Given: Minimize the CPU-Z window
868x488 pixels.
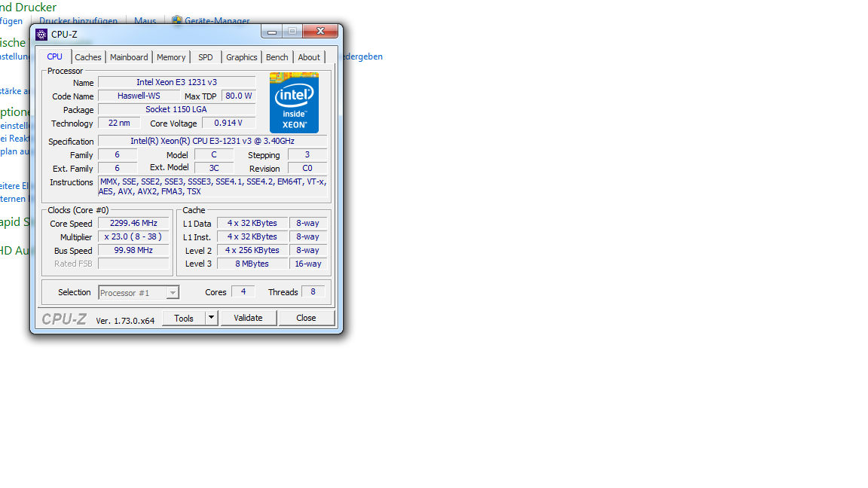Looking at the screenshot, I should click(x=272, y=32).
